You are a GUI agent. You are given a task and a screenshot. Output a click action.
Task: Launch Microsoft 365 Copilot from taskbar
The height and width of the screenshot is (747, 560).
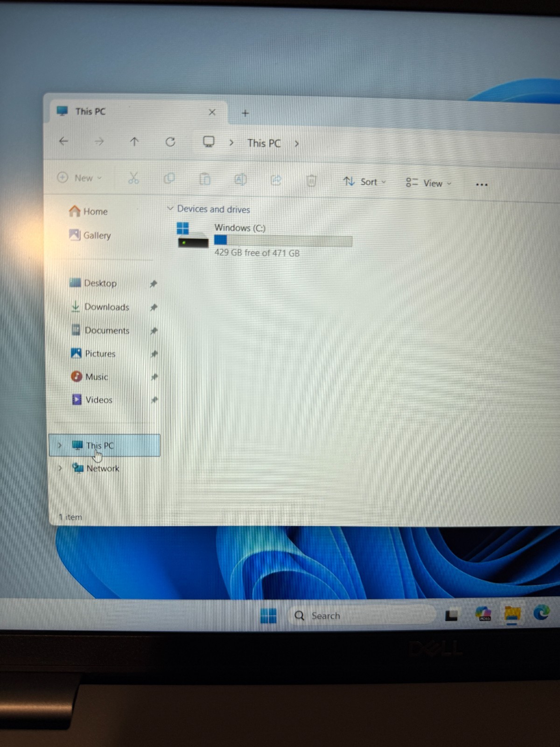tap(483, 613)
